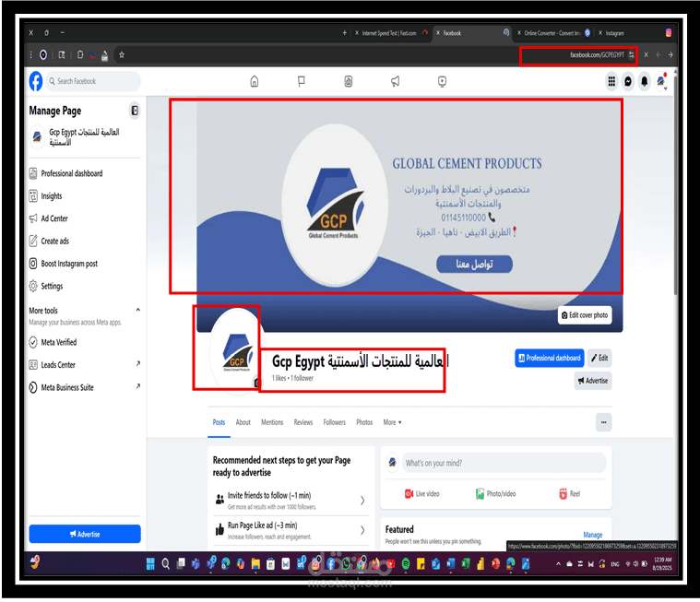
Task: Click the blue Advertise button in sidebar
Action: pyautogui.click(x=85, y=534)
